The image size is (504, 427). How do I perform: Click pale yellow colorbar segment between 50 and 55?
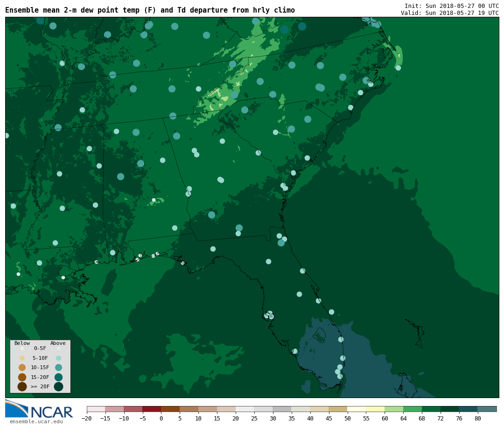point(357,409)
